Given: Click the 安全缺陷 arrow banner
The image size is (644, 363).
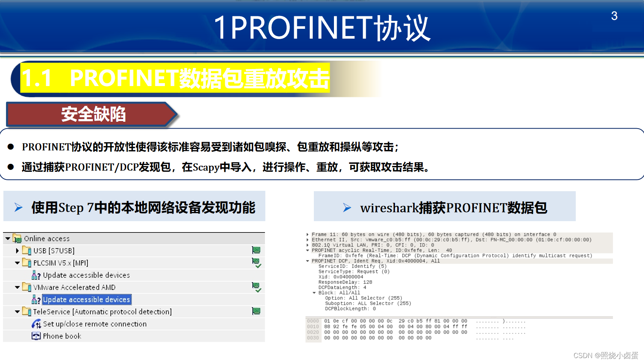Looking at the screenshot, I should 92,114.
